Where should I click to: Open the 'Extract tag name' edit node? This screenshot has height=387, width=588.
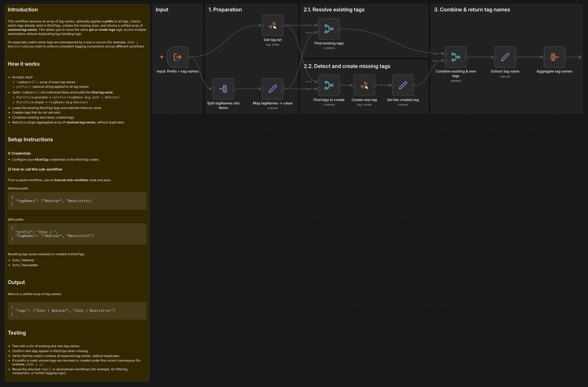click(x=505, y=57)
